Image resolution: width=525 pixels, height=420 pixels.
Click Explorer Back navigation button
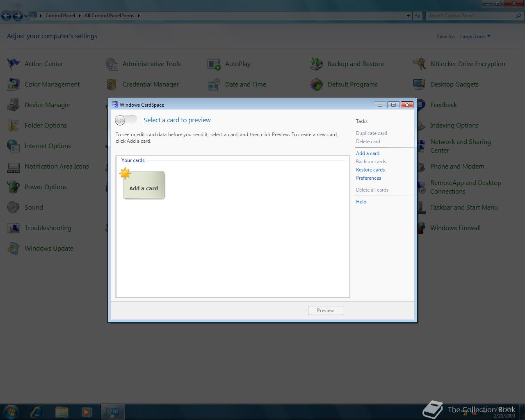pyautogui.click(x=7, y=16)
